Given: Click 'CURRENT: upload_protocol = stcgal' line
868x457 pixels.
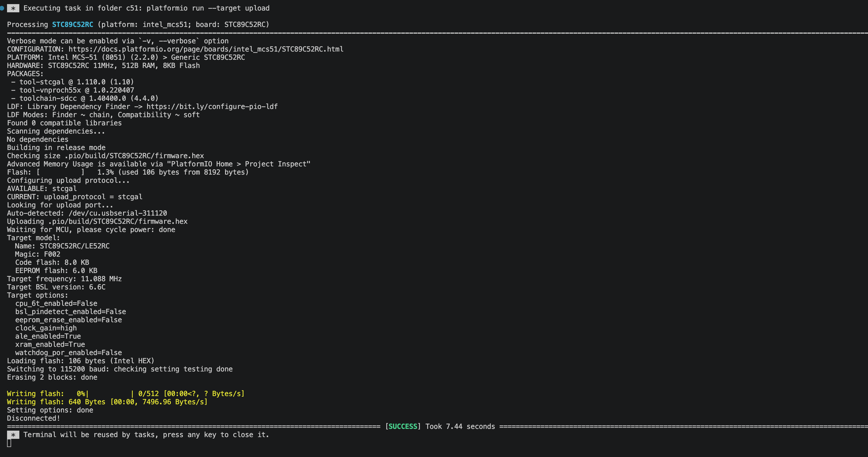Looking at the screenshot, I should click(75, 197).
